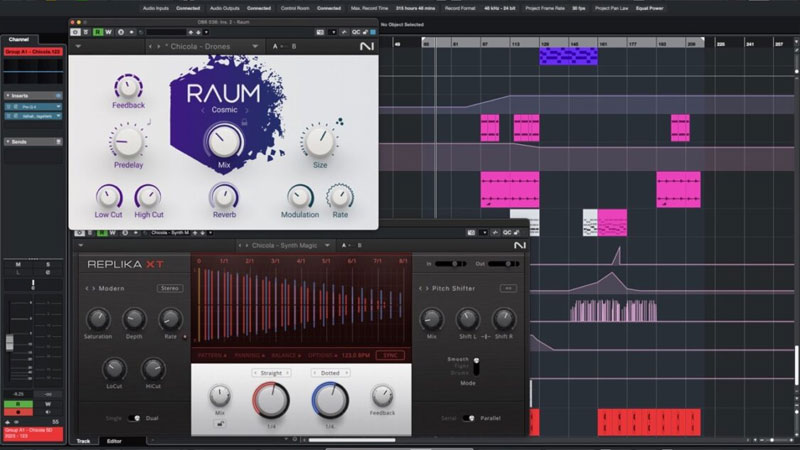Toggle the lock icon above the Mix knob
Screen dimensions: 800x450
pyautogui.click(x=244, y=122)
